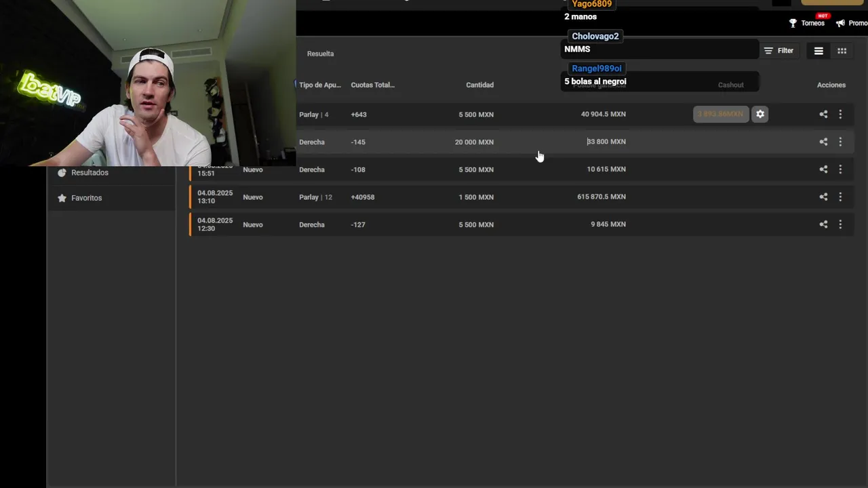Click the 04.08.2025 13:10 bet date

(215, 197)
